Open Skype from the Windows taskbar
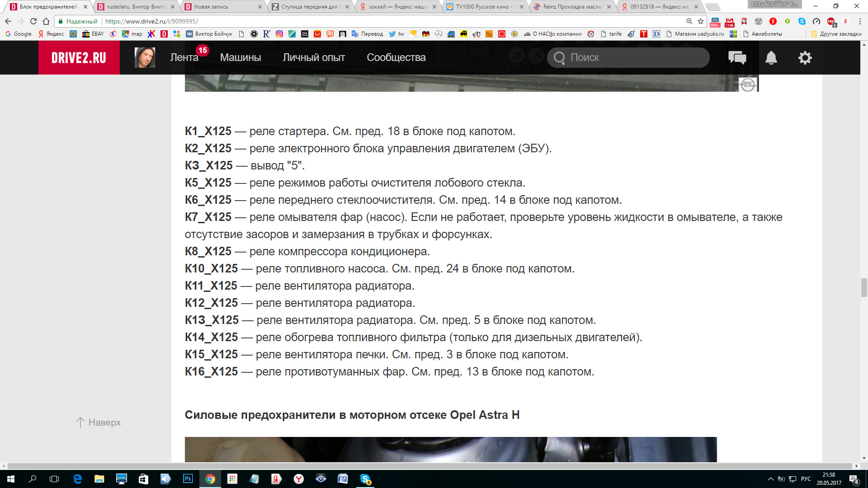Screen dimensions: 868x488 tap(365, 479)
